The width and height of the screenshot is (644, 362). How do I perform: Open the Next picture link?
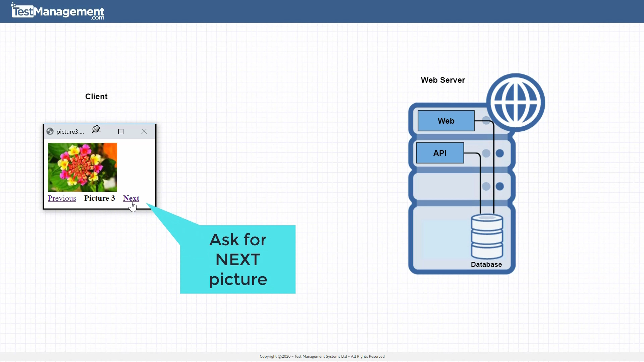[131, 198]
